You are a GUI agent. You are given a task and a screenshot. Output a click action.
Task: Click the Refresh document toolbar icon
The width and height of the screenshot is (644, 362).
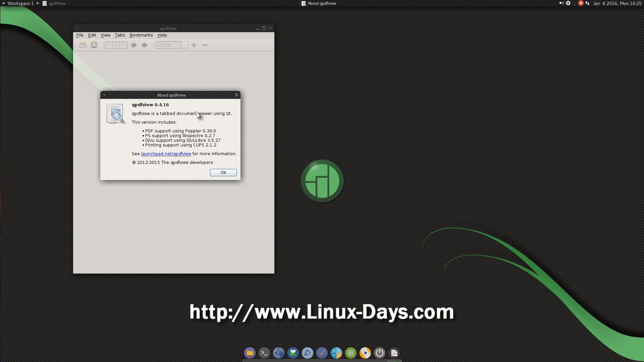[x=94, y=45]
